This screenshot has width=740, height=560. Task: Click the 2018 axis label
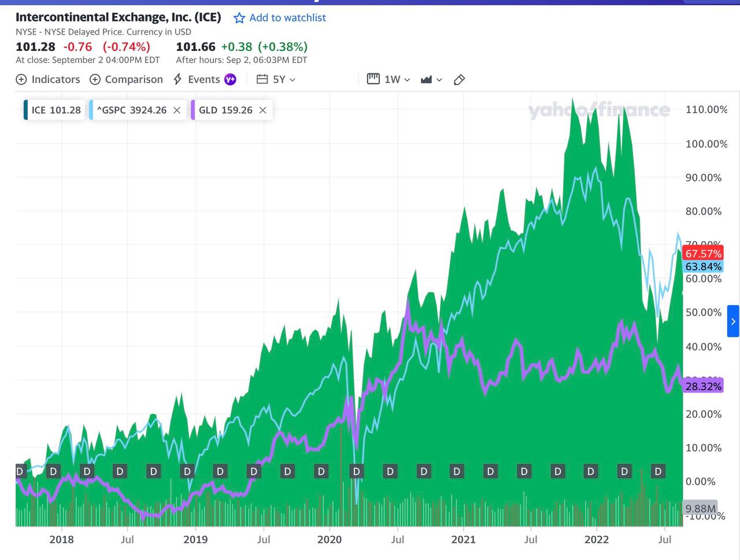[x=61, y=539]
